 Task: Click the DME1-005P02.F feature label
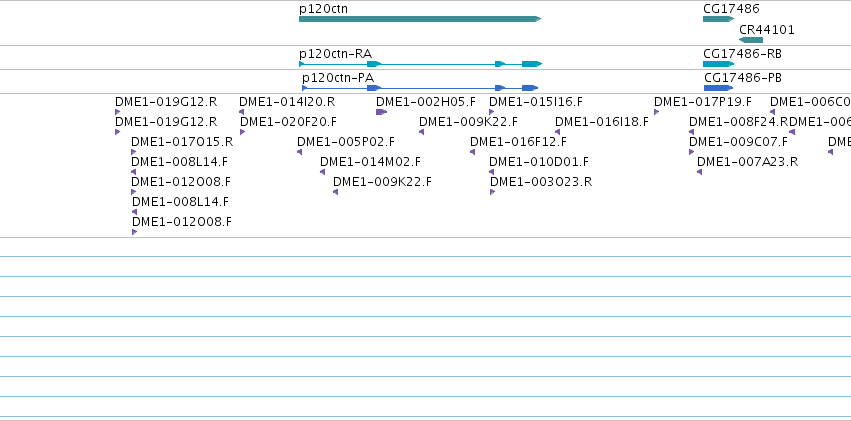pyautogui.click(x=346, y=142)
